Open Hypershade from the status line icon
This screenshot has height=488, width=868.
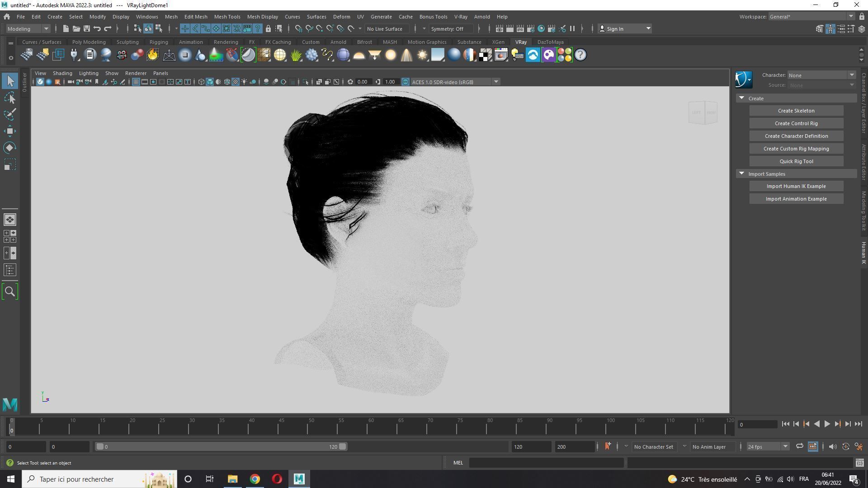click(541, 28)
